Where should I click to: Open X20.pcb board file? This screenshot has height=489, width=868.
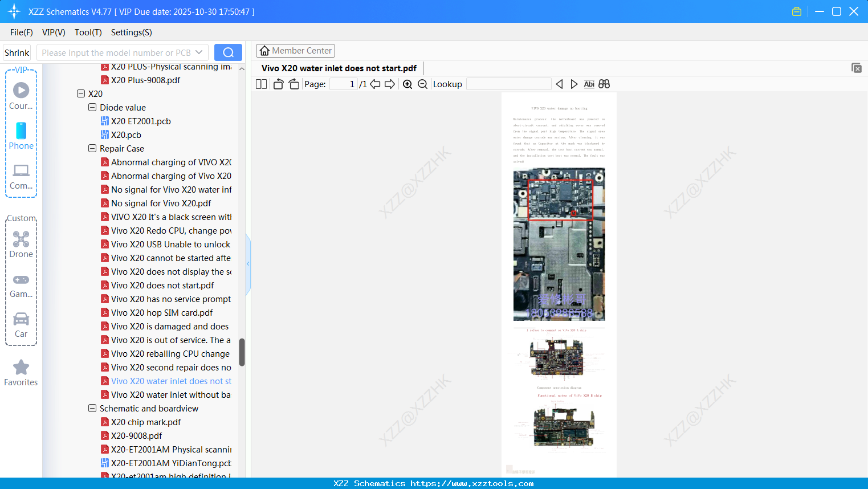(x=126, y=135)
